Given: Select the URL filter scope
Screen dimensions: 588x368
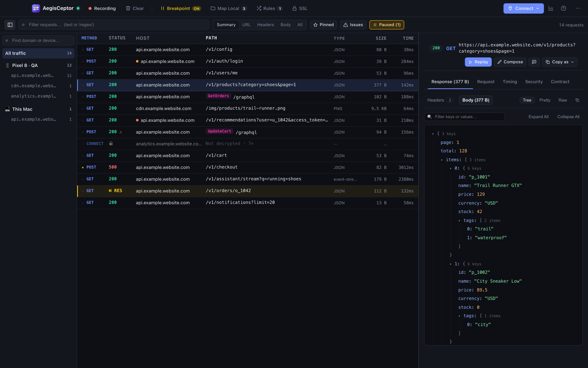Looking at the screenshot, I should click(246, 25).
